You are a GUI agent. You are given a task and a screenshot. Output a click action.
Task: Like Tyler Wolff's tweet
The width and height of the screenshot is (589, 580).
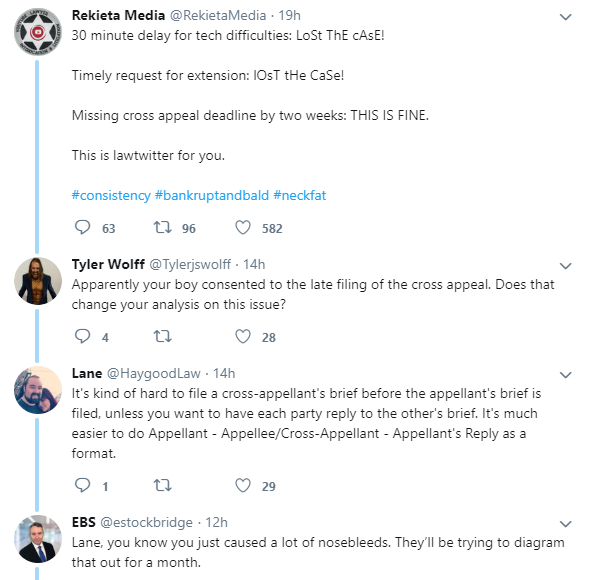coord(243,336)
